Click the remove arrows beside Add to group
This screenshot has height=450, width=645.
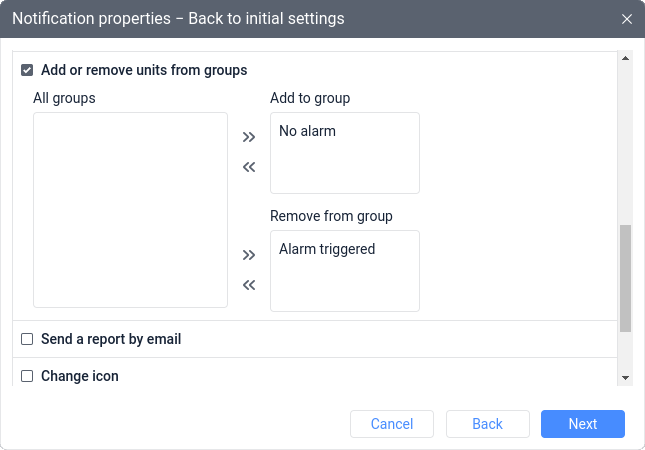tap(249, 167)
